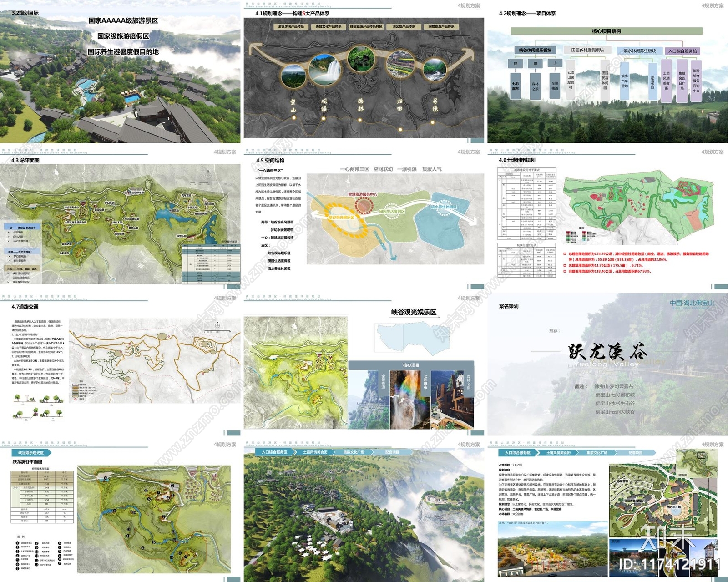Click the 森林之眼 box in project structure
Image resolution: width=728 pixels, height=582 pixels.
click(x=535, y=86)
